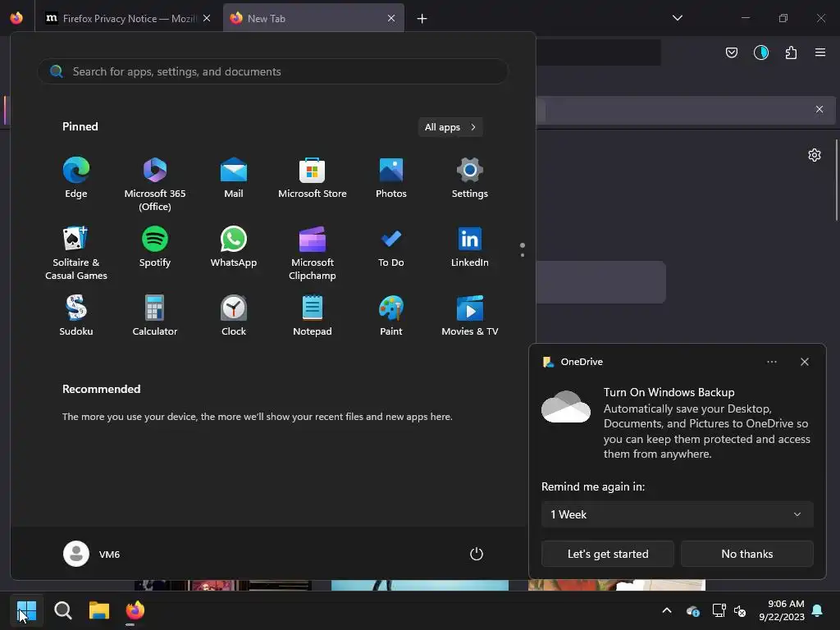The image size is (840, 630).
Task: Open a new Firefox tab
Action: point(422,19)
